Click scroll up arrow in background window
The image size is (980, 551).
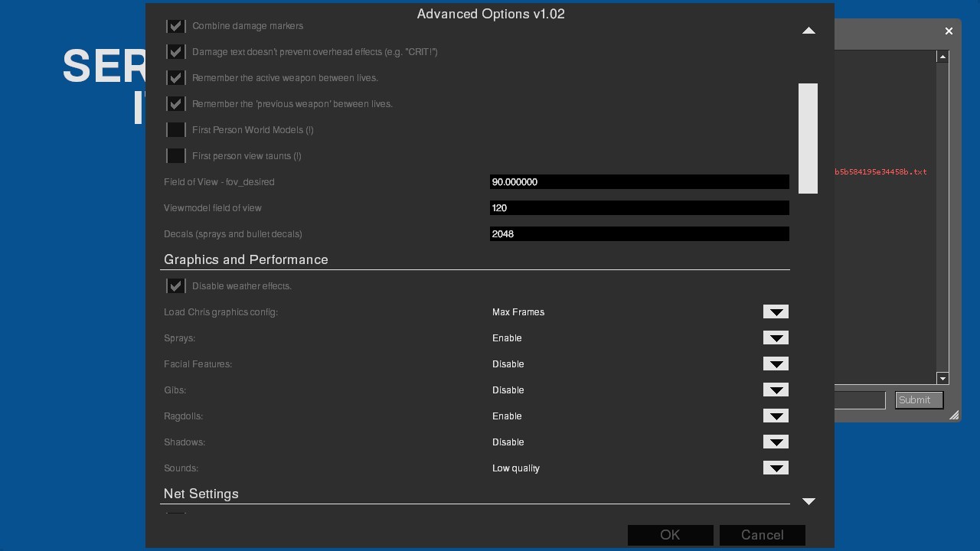tap(942, 57)
